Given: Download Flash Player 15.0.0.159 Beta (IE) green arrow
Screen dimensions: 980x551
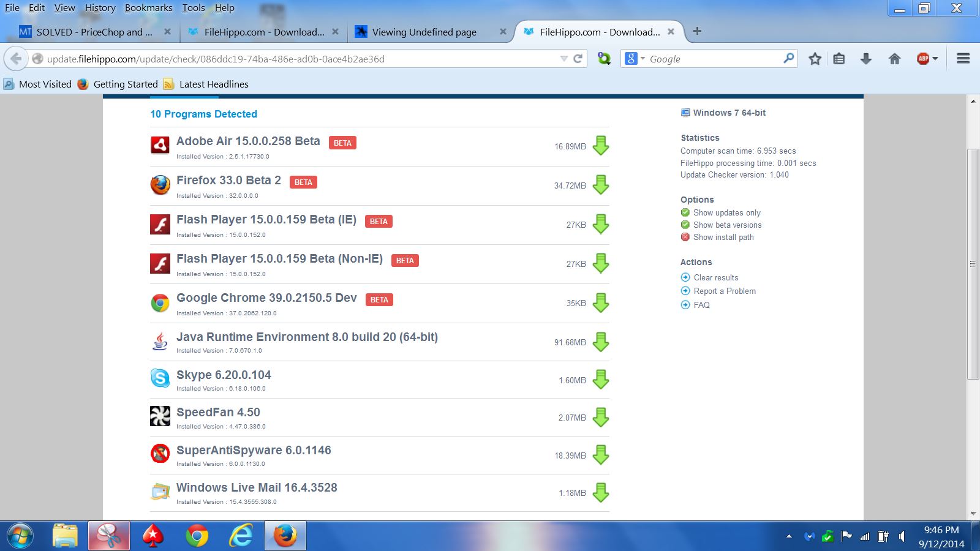Looking at the screenshot, I should click(601, 224).
